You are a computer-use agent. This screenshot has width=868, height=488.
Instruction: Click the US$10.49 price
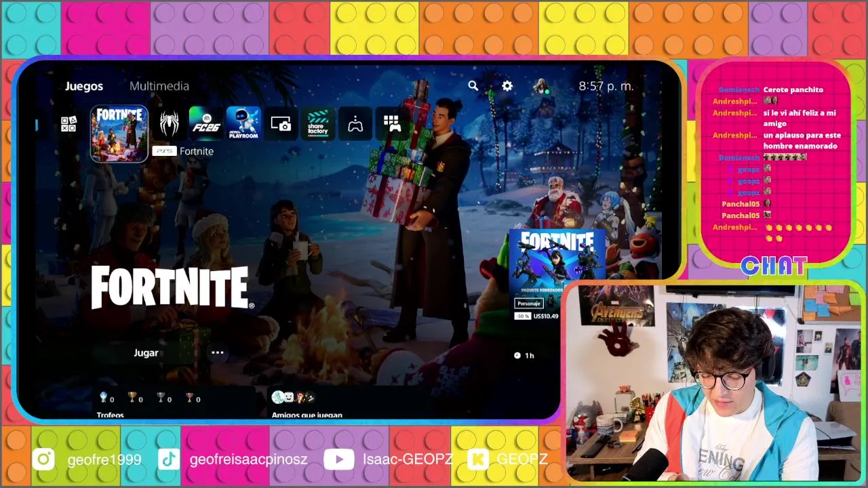(546, 316)
